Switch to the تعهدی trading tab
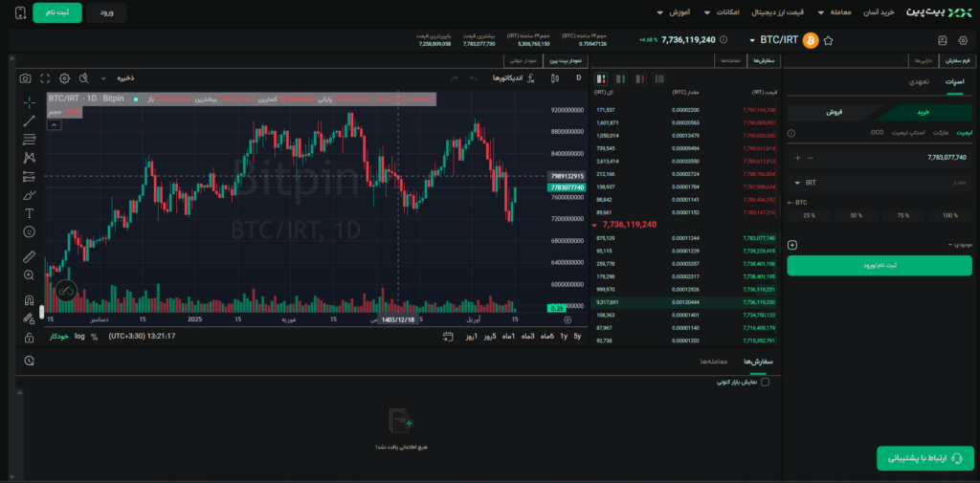Viewport: 980px width, 483px height. 919,82
